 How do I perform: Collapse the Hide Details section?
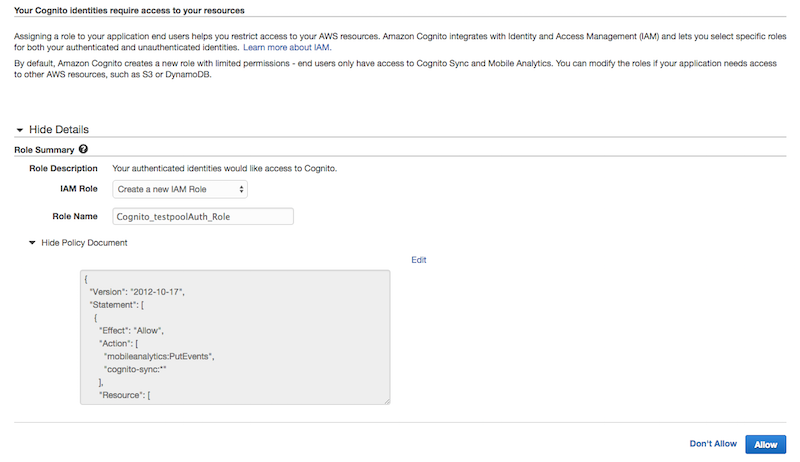(x=53, y=130)
